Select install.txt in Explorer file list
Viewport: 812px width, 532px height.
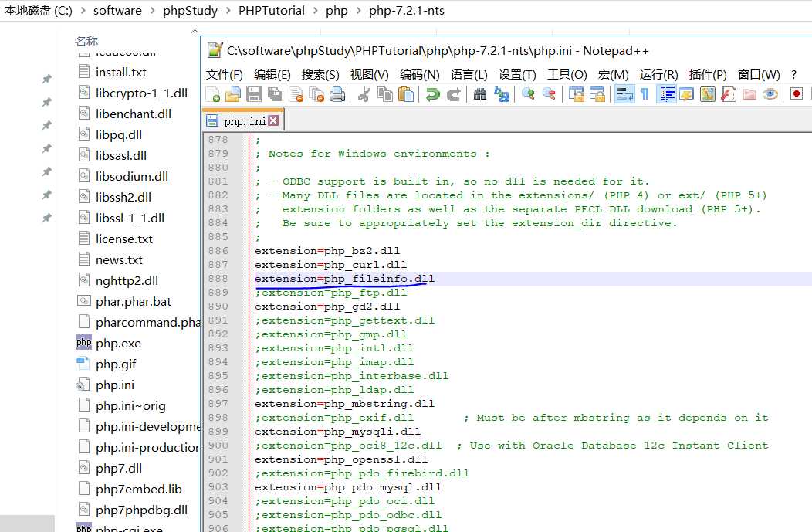click(113, 72)
